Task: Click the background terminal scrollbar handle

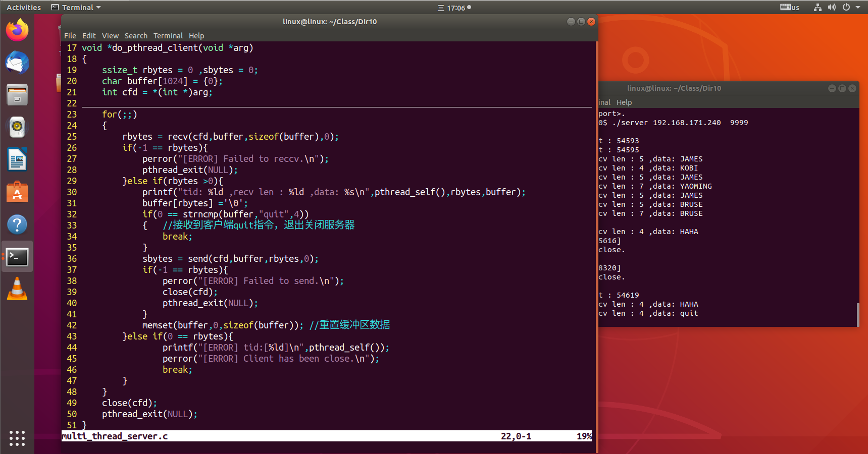Action: (858, 314)
